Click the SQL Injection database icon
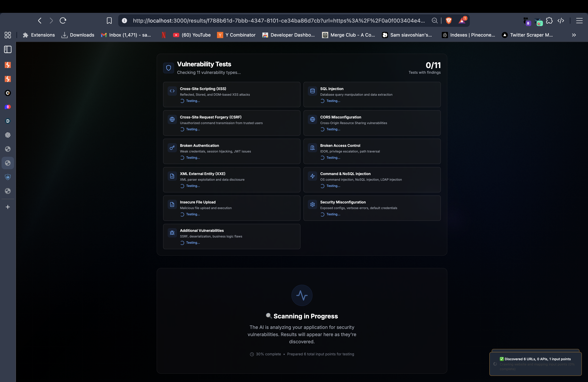The height and width of the screenshot is (382, 588). 312,91
